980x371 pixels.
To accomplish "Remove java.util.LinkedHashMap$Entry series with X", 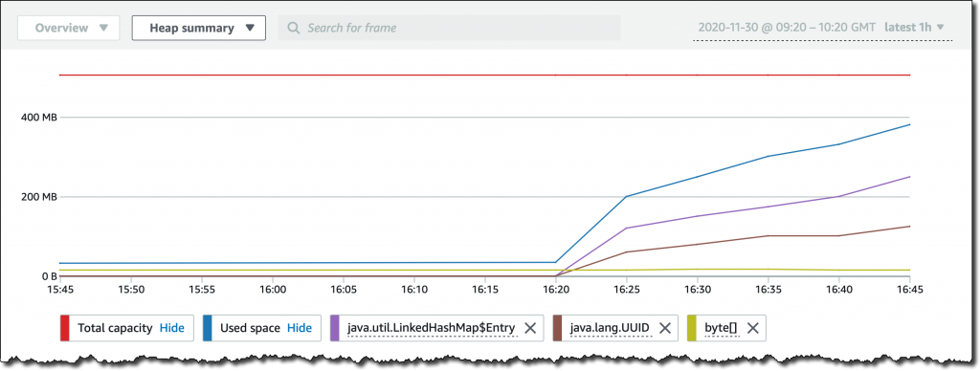I will point(530,328).
